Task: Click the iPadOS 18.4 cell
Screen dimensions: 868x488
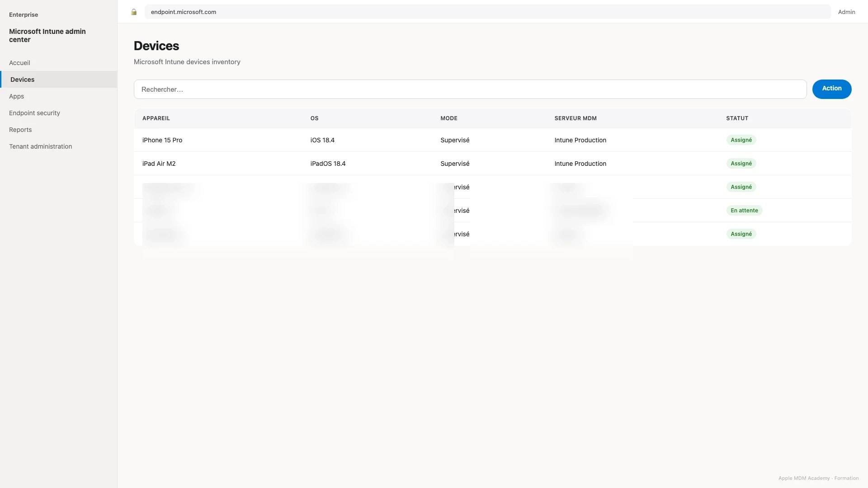Action: [328, 164]
